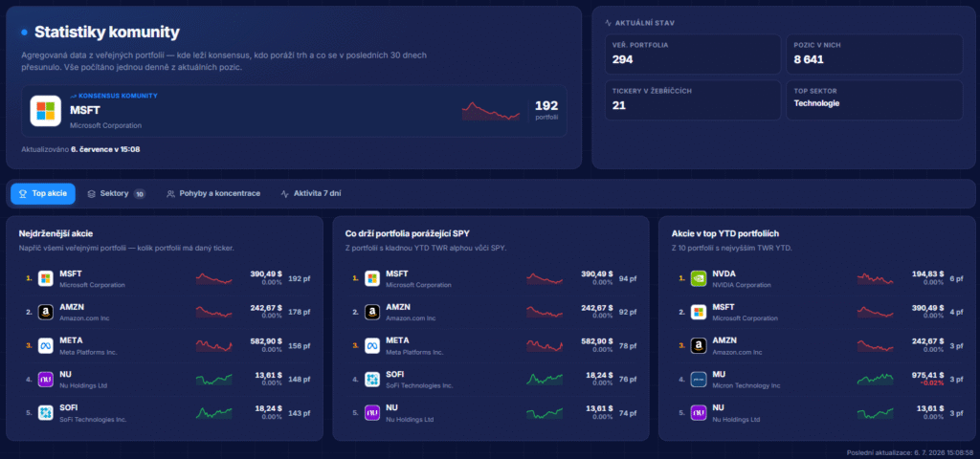
Task: Click the Pozic v nich stat card
Action: point(875,55)
